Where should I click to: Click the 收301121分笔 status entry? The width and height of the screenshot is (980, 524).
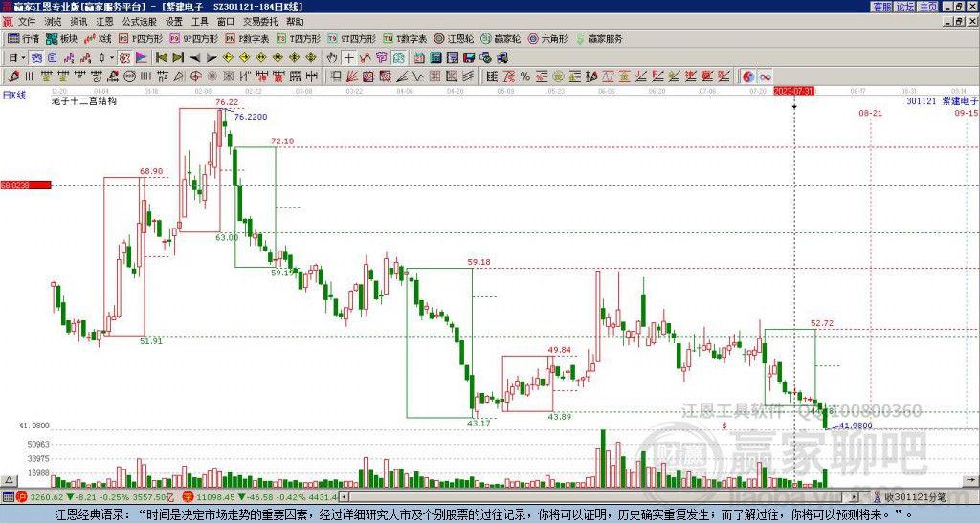tap(915, 497)
